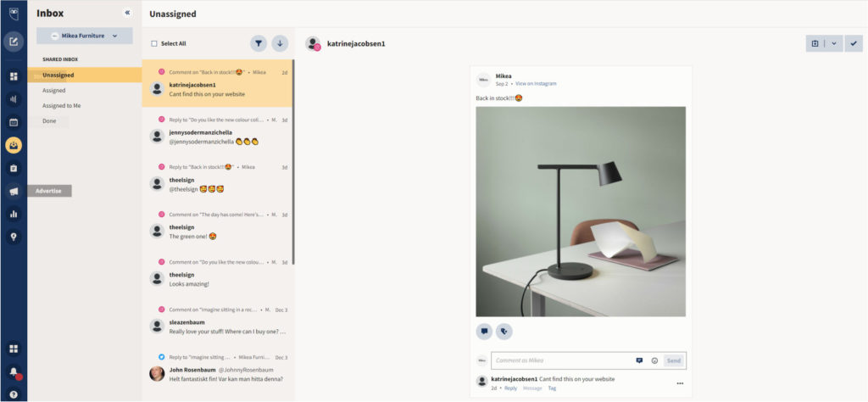Click the filter funnel icon

point(259,43)
